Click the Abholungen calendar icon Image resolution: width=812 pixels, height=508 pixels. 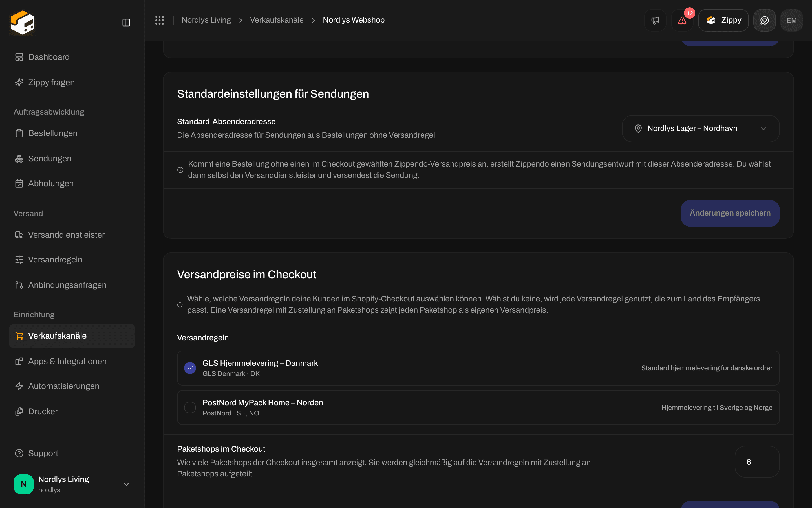coord(19,183)
